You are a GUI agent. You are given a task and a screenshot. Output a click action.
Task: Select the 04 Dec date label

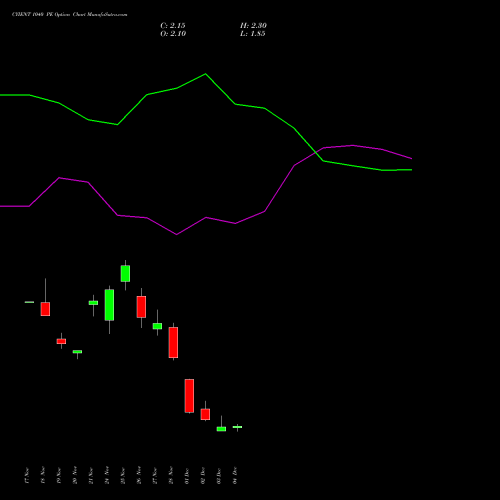click(x=235, y=475)
